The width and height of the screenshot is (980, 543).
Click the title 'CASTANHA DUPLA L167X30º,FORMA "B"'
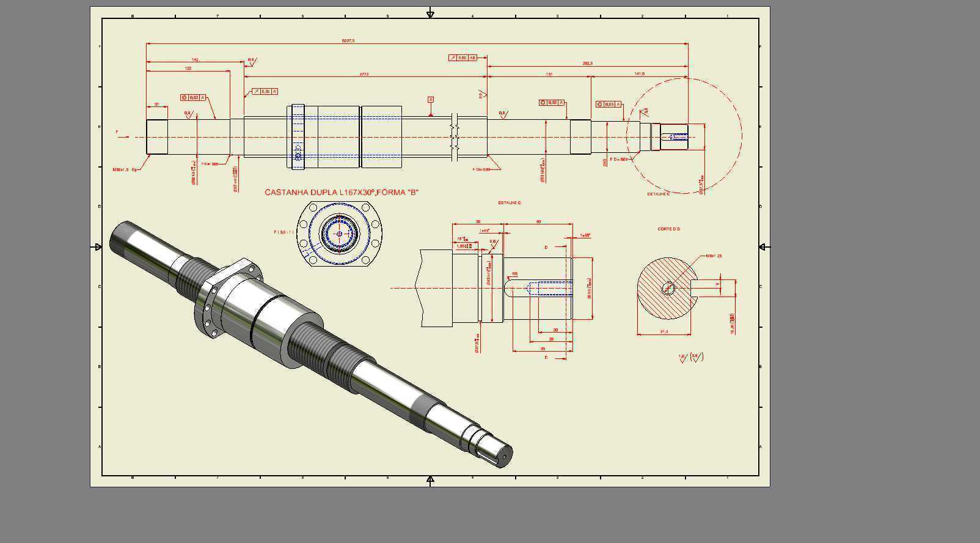(x=342, y=192)
